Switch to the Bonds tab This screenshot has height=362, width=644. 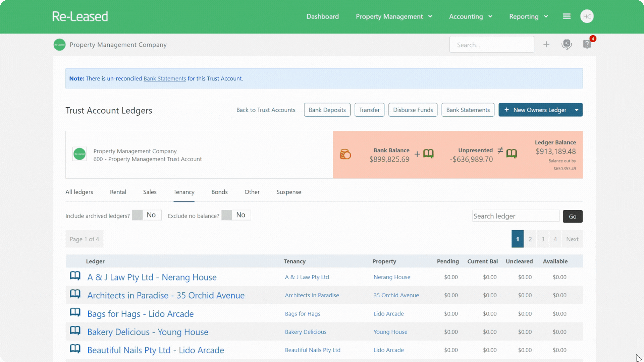(x=219, y=192)
